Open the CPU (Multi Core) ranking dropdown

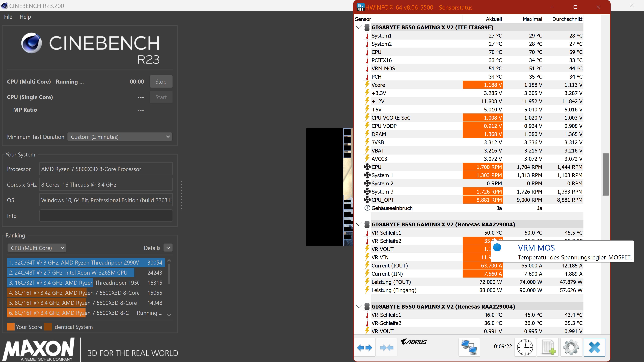click(x=37, y=248)
